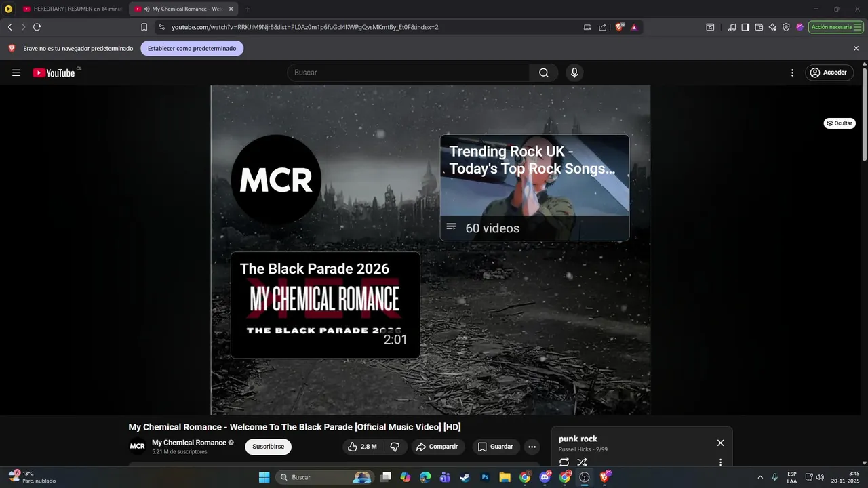868x488 pixels.
Task: Open the music note playlist icon
Action: (x=732, y=27)
